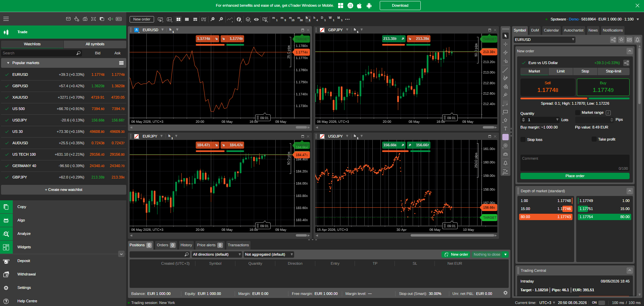This screenshot has width=644, height=306.
Task: Open the Quantity lots dropdown
Action: (557, 120)
